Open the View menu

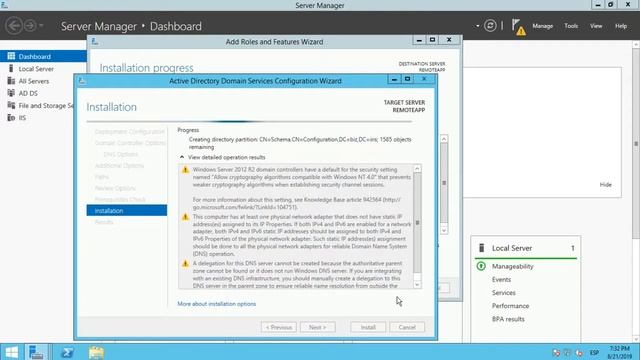click(x=596, y=26)
